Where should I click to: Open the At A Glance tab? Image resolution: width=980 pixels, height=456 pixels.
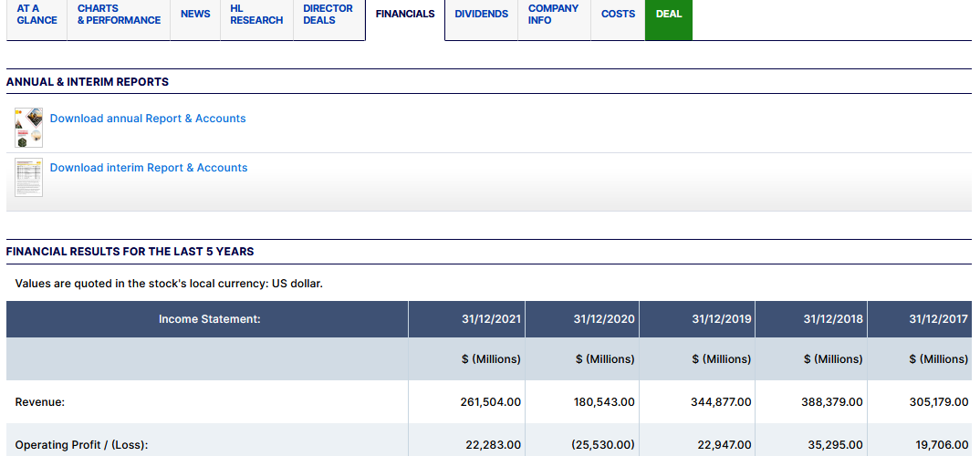(36, 15)
